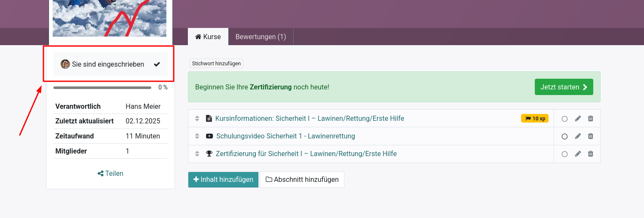Click the course progress bar

point(102,88)
